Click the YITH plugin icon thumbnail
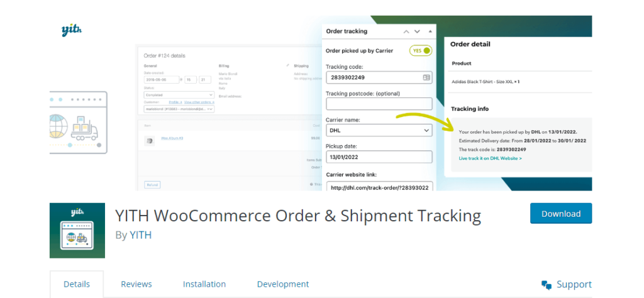This screenshot has width=644, height=298. tap(77, 231)
